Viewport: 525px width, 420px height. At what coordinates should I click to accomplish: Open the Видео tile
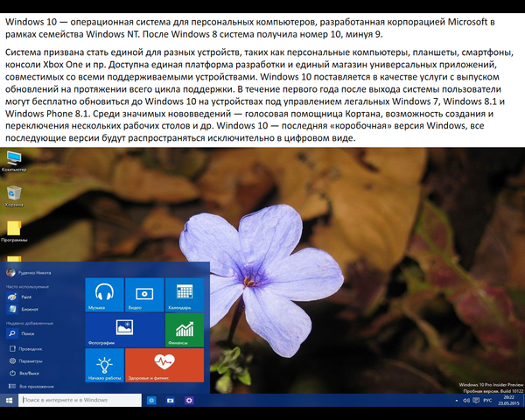(x=144, y=295)
